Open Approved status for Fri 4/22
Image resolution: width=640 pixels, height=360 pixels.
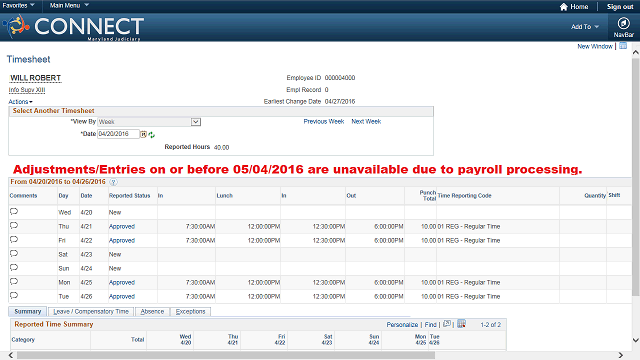pyautogui.click(x=122, y=240)
